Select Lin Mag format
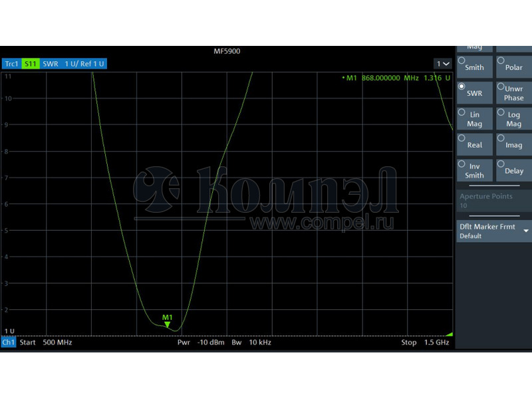This screenshot has width=532, height=399. [x=474, y=119]
